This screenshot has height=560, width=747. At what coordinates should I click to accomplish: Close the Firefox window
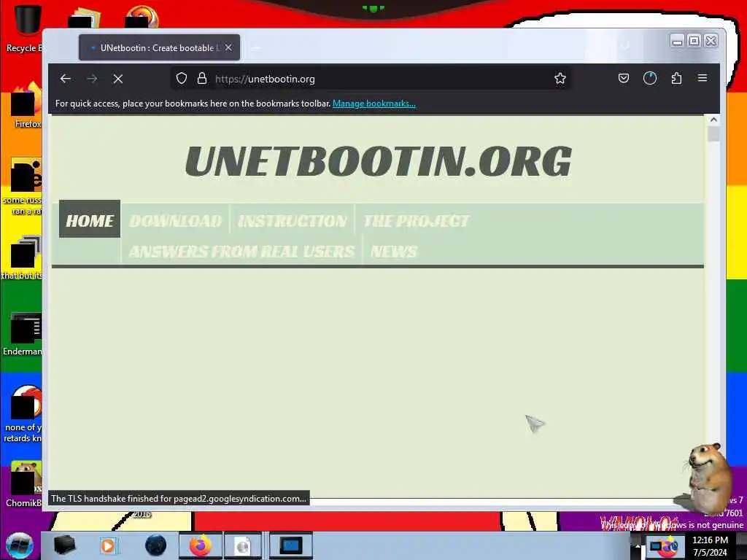[x=711, y=41]
